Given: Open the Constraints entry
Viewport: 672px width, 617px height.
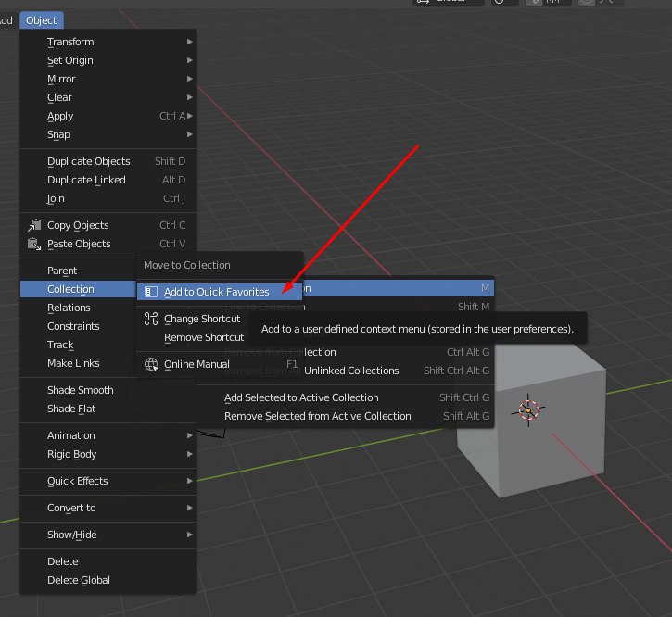Looking at the screenshot, I should coord(78,326).
